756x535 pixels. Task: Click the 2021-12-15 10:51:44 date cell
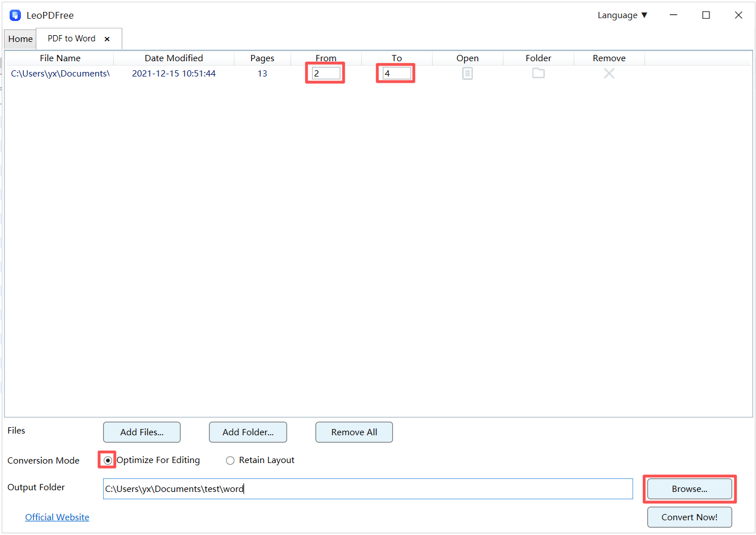click(x=174, y=73)
